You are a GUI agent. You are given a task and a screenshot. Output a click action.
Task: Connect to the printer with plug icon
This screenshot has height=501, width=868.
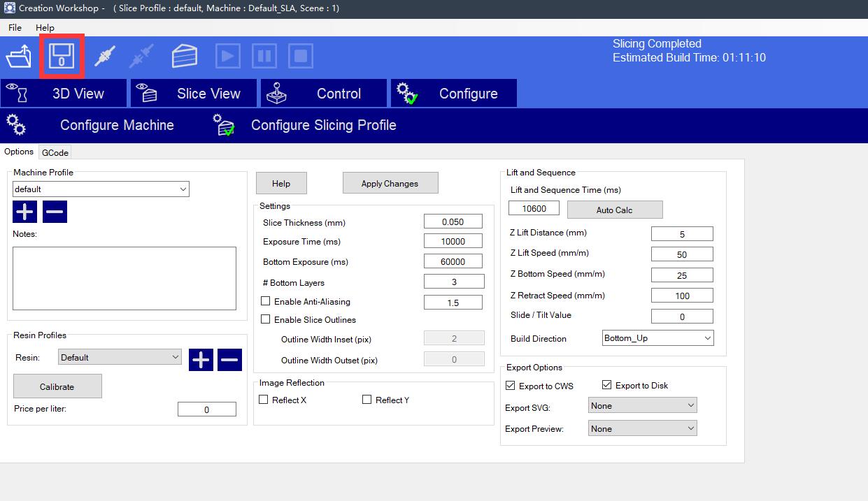pyautogui.click(x=105, y=56)
